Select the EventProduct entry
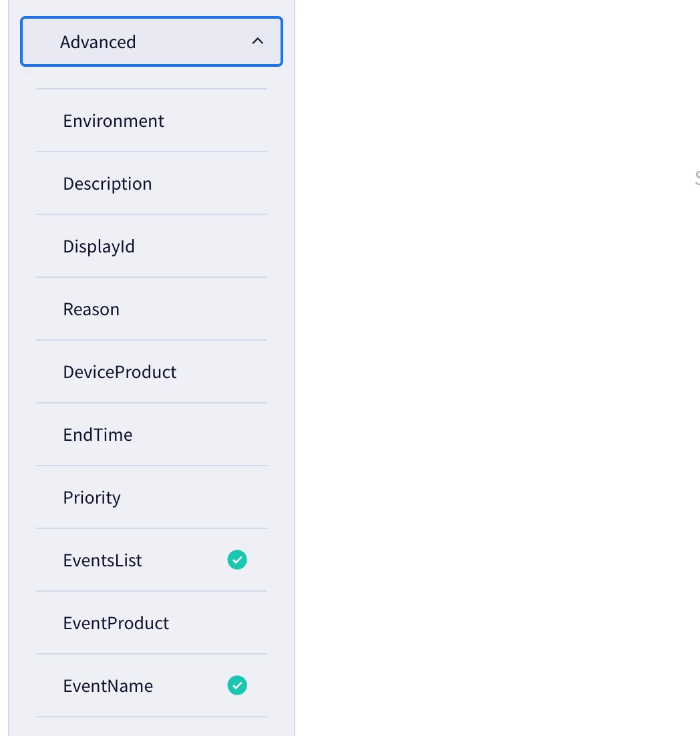 tap(151, 623)
